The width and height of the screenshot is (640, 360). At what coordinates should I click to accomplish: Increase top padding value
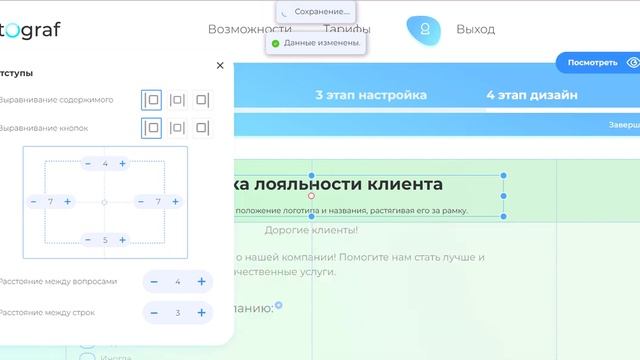pyautogui.click(x=122, y=164)
